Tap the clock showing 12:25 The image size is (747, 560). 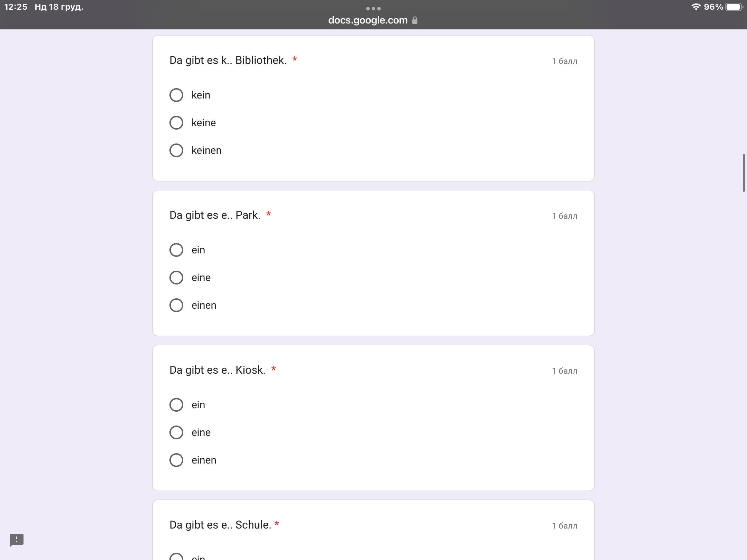pos(16,7)
